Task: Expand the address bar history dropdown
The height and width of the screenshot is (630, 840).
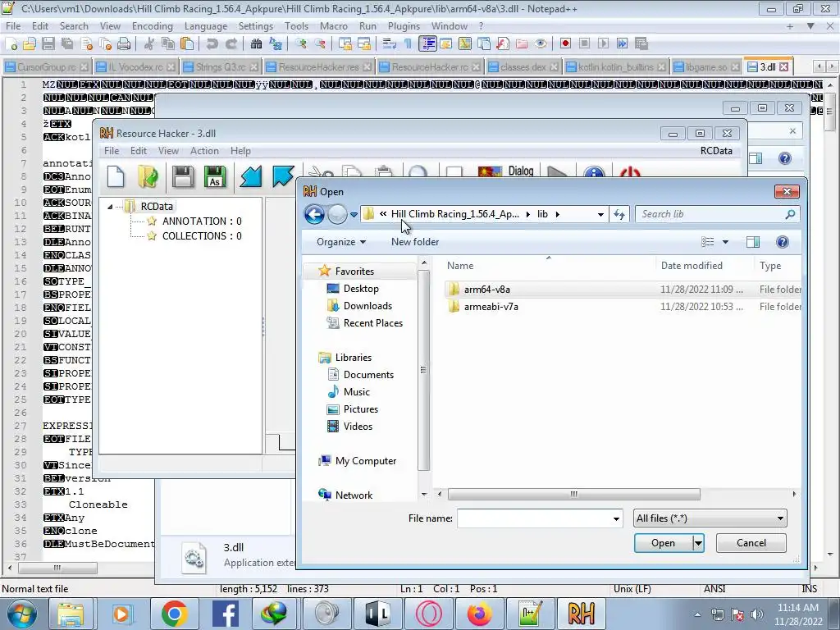Action: tap(600, 214)
